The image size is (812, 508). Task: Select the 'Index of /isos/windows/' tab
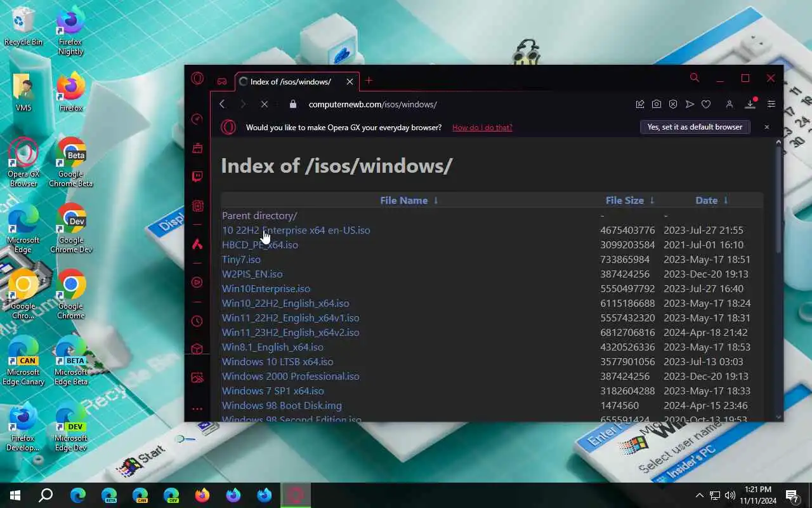coord(297,81)
